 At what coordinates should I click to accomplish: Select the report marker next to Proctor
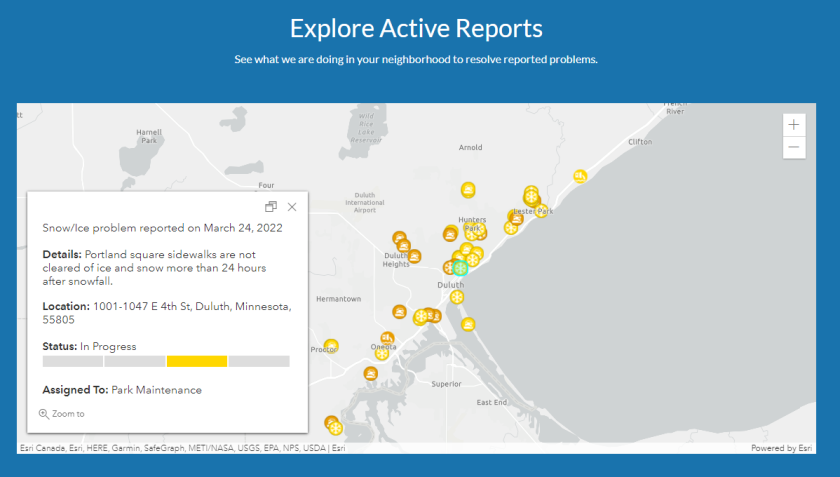click(x=331, y=346)
